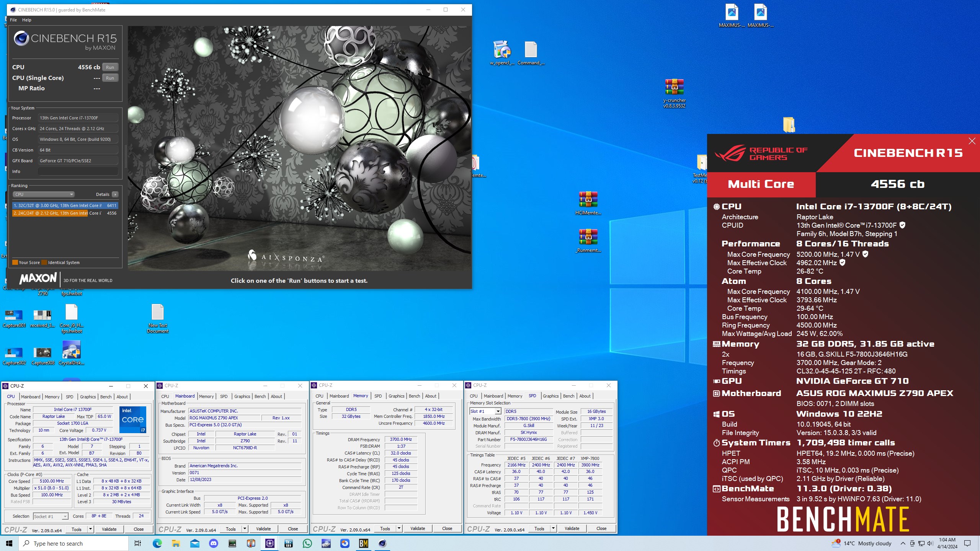Image resolution: width=980 pixels, height=551 pixels.
Task: Open Discord from taskbar
Action: (x=213, y=543)
